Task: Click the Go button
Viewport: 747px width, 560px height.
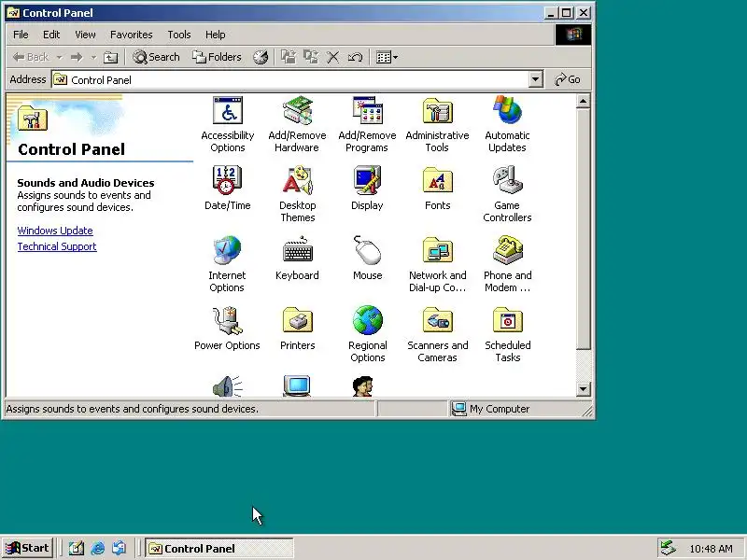Action: [x=568, y=79]
